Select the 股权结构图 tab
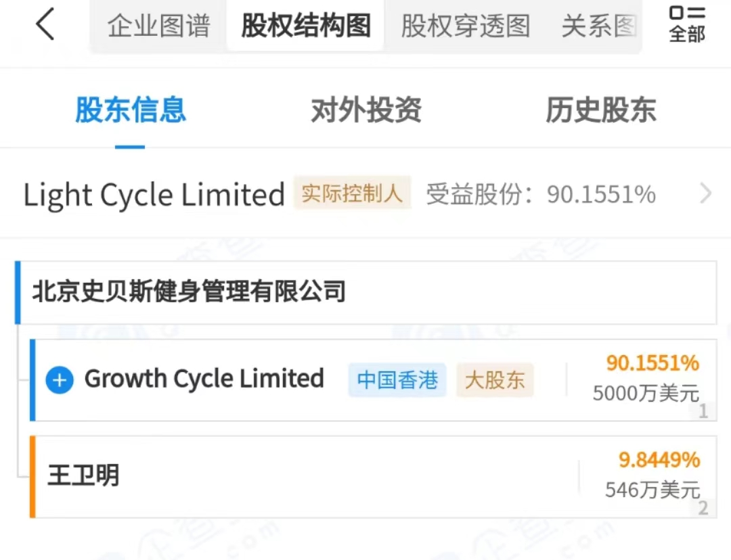731x560 pixels. pyautogui.click(x=306, y=26)
